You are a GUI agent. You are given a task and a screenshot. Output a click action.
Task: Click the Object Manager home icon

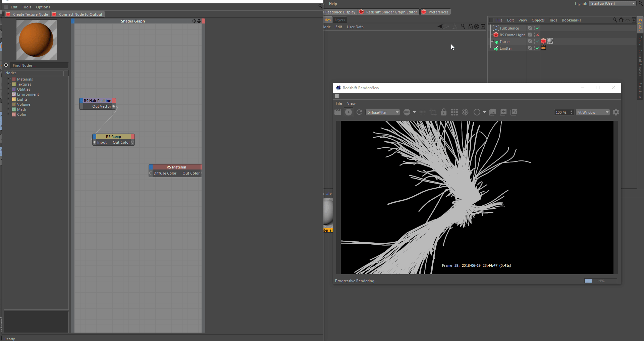[621, 20]
